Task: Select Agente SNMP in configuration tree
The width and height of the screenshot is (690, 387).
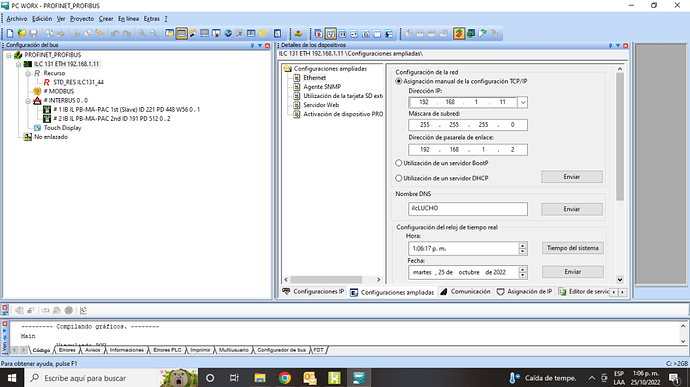Action: [322, 87]
